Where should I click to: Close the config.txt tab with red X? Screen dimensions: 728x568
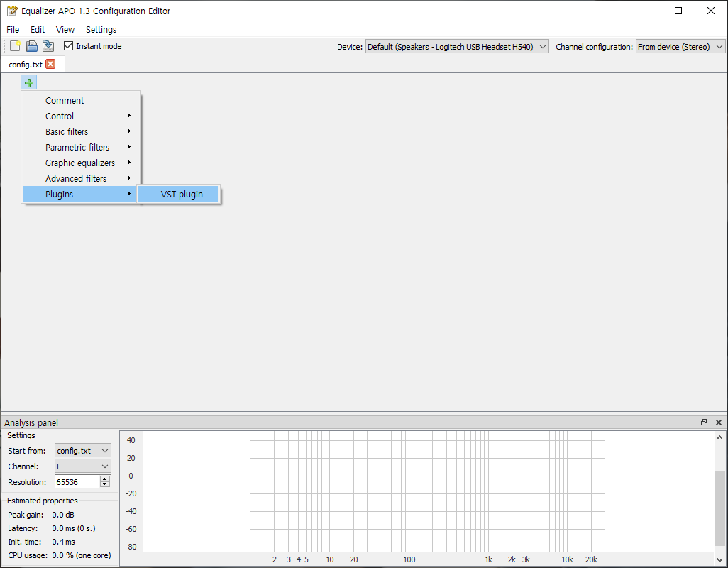point(50,64)
